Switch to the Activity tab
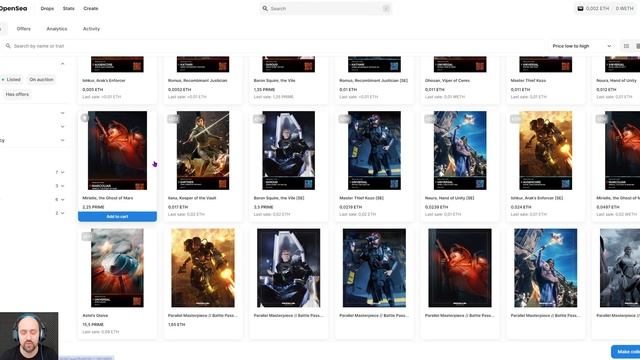The width and height of the screenshot is (640, 360). [x=91, y=29]
